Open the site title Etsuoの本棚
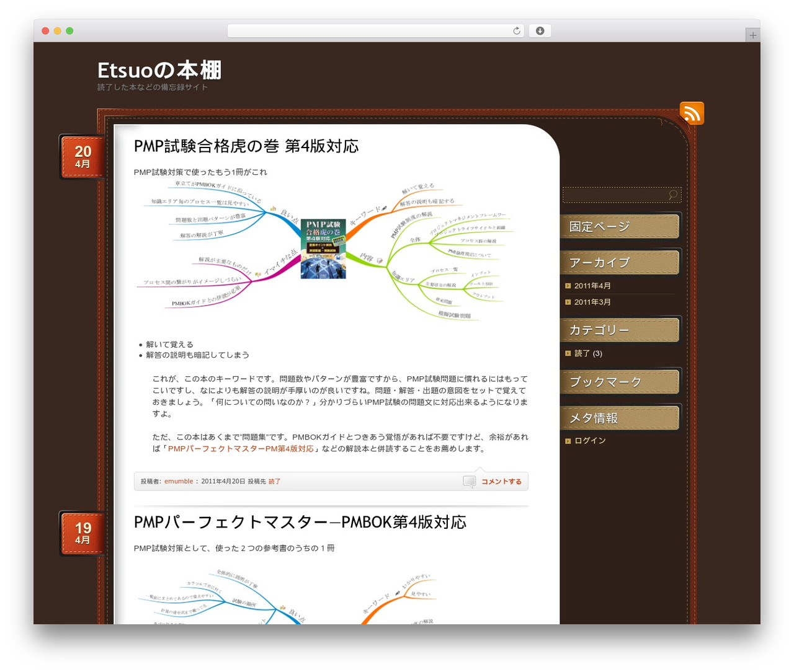The width and height of the screenshot is (794, 672). click(x=159, y=70)
